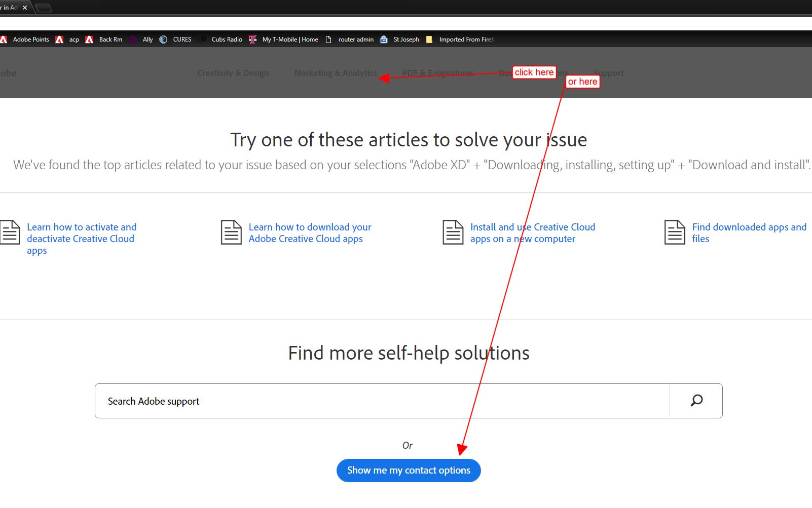This screenshot has width=812, height=508.
Task: Focus the Search Adobe support field
Action: (x=382, y=401)
